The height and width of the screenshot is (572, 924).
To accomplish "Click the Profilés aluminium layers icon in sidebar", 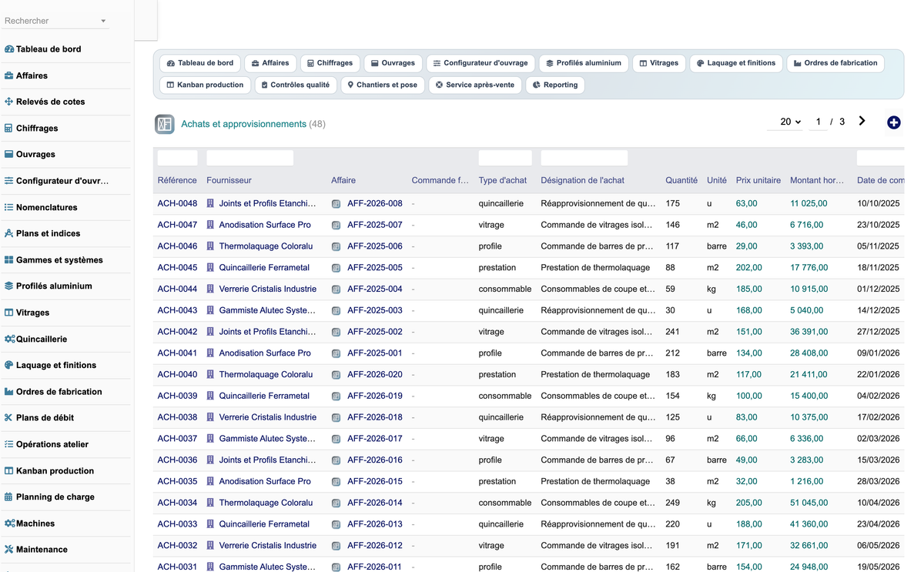I will [x=9, y=286].
